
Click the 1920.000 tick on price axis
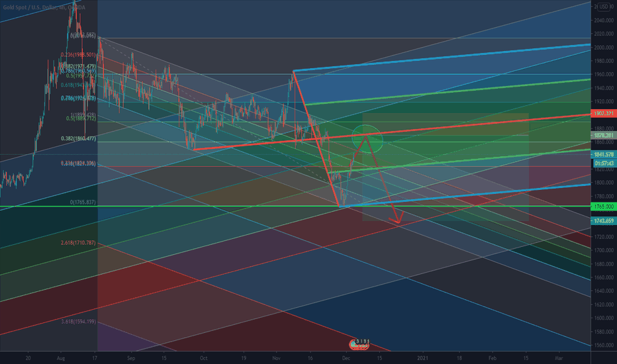[604, 101]
